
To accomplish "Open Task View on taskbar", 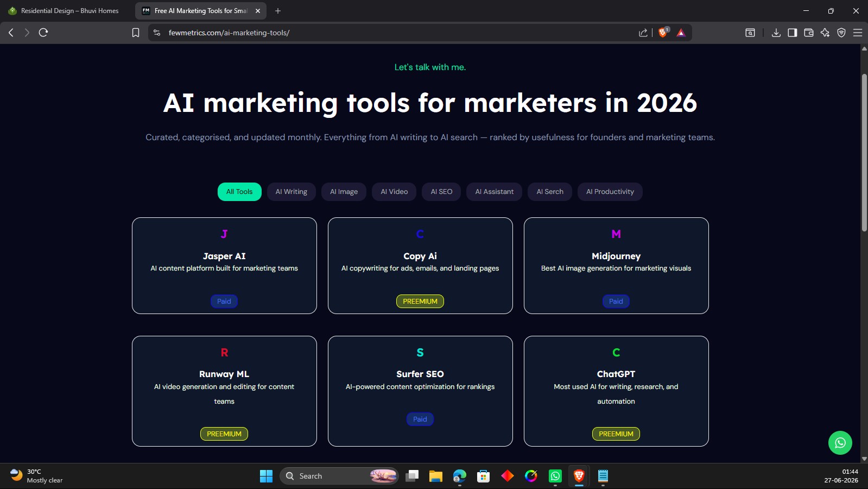I will (x=412, y=476).
